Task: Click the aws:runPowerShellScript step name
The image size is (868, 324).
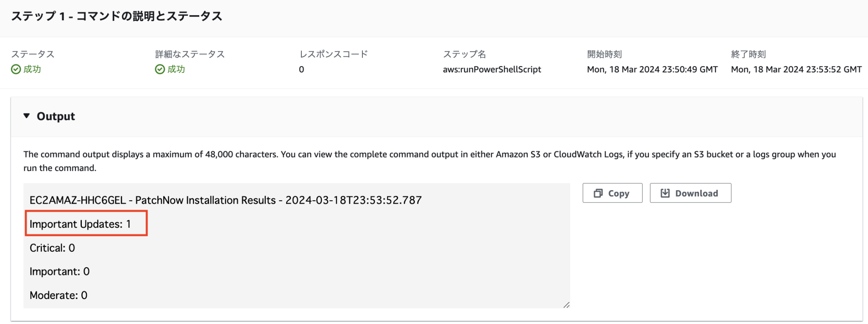Action: pyautogui.click(x=491, y=69)
